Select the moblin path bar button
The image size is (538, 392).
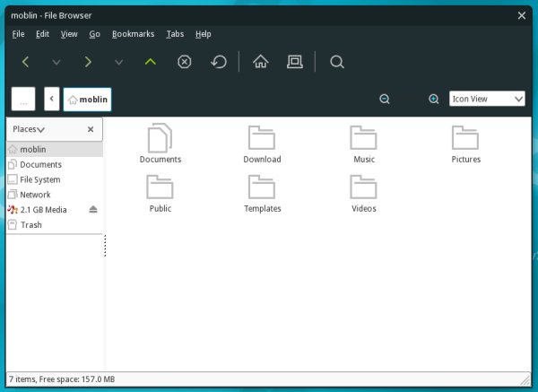[88, 100]
